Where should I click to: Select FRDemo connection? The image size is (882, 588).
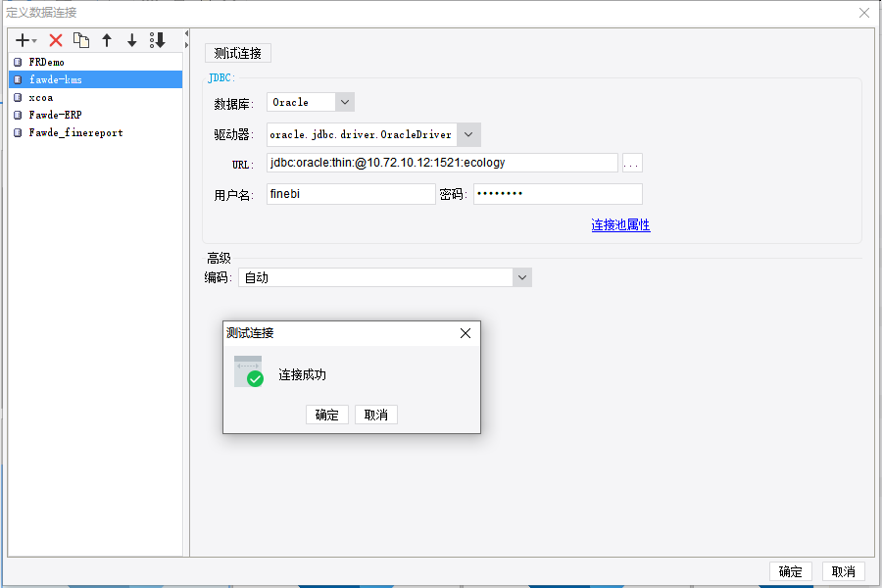pos(96,62)
